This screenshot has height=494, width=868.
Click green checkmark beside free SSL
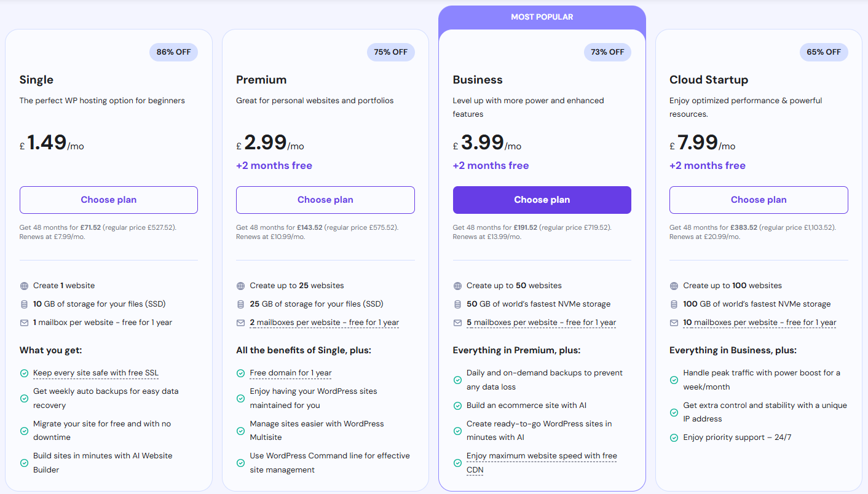click(x=25, y=373)
